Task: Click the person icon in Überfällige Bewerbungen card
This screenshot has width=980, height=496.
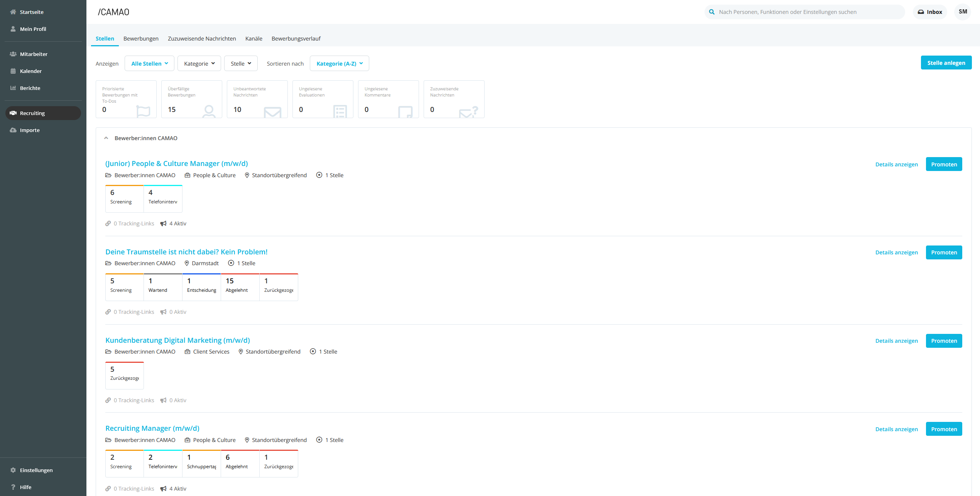Action: coord(209,112)
